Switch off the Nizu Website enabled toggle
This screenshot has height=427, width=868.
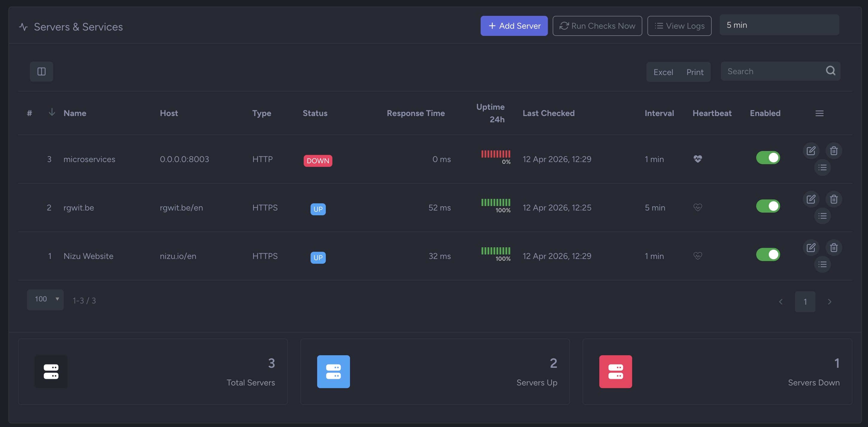pyautogui.click(x=768, y=255)
